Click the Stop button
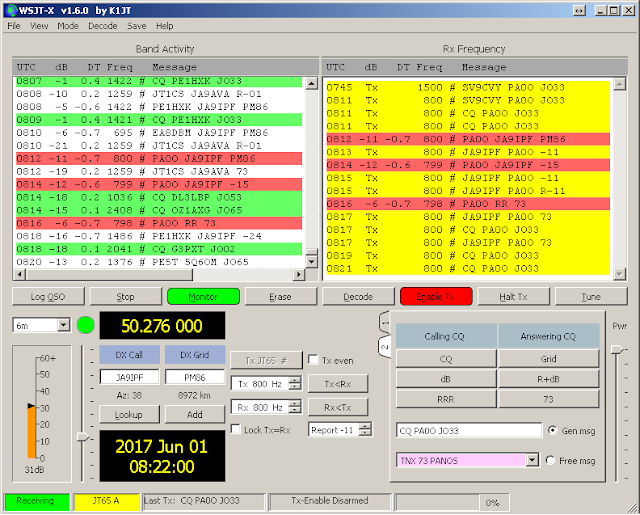 point(125,297)
